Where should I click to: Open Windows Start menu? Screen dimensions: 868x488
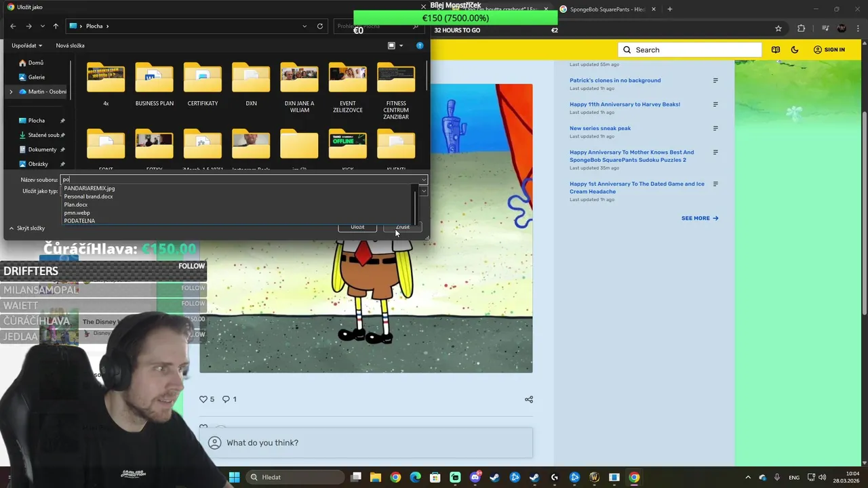[x=234, y=477]
